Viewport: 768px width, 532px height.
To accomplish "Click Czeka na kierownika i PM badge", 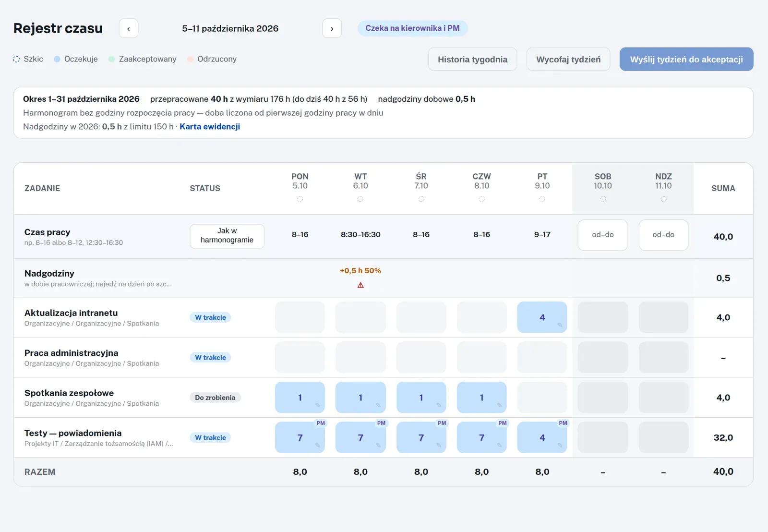I will (412, 28).
